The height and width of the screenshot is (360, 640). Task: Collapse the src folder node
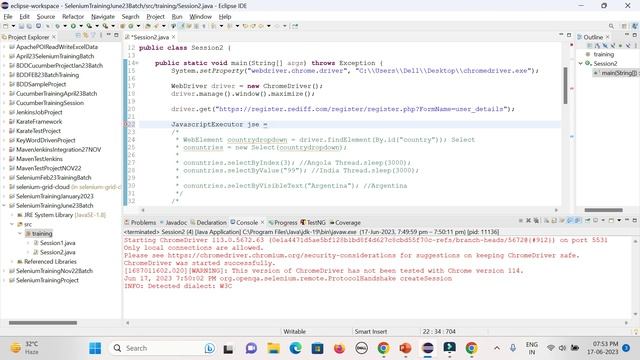[x=12, y=224]
